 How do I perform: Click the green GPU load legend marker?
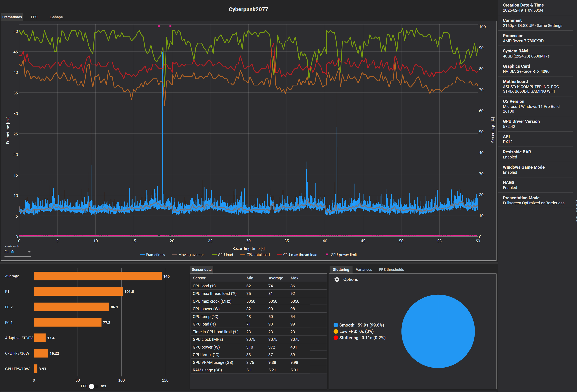[214, 255]
